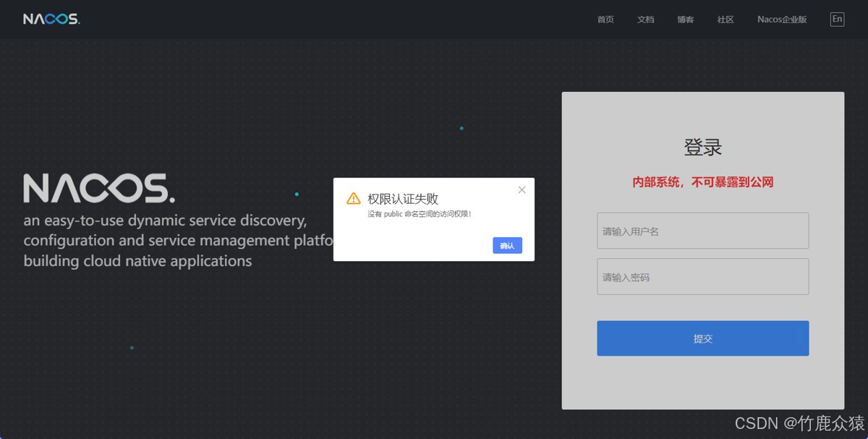Open the Nacos企业版 nav link
The height and width of the screenshot is (439, 868).
(782, 20)
